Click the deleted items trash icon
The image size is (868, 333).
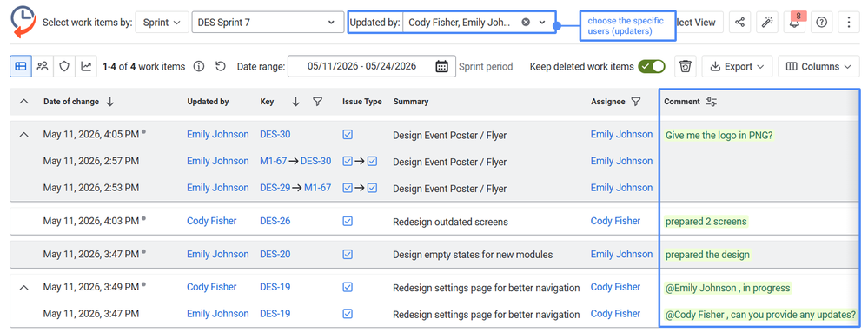(686, 66)
